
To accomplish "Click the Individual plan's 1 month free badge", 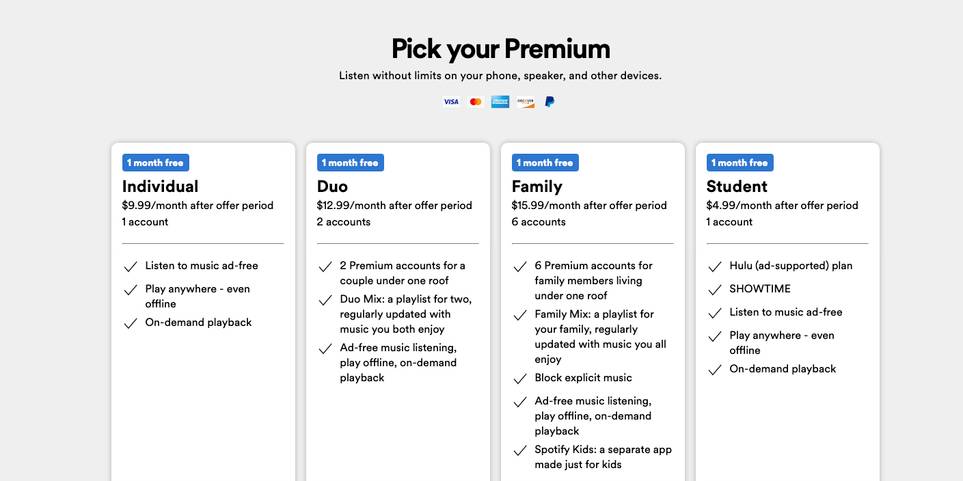I will pyautogui.click(x=156, y=162).
